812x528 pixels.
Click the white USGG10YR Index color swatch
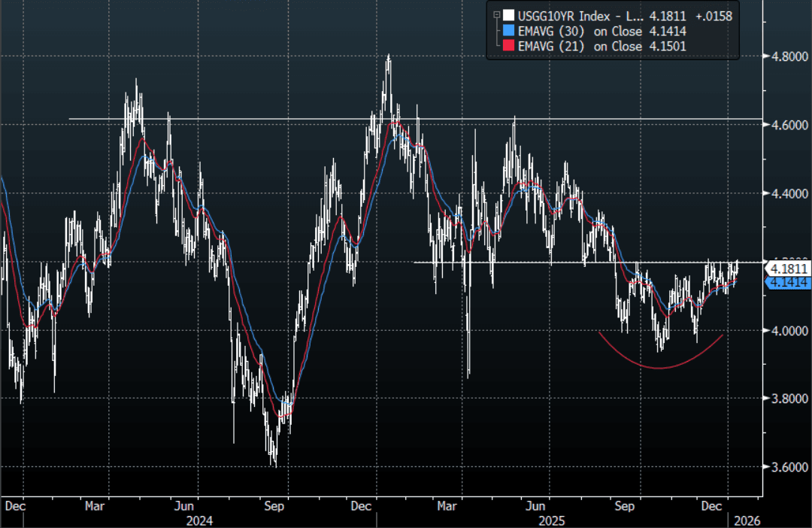509,15
